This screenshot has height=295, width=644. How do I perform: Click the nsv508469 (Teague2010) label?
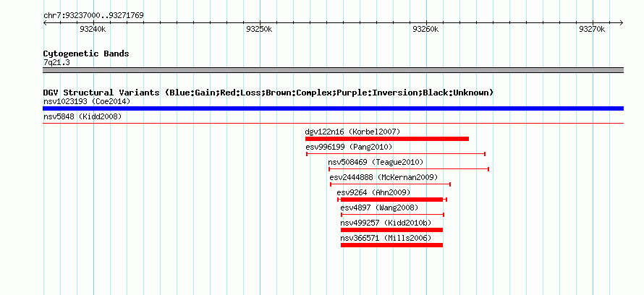point(376,162)
